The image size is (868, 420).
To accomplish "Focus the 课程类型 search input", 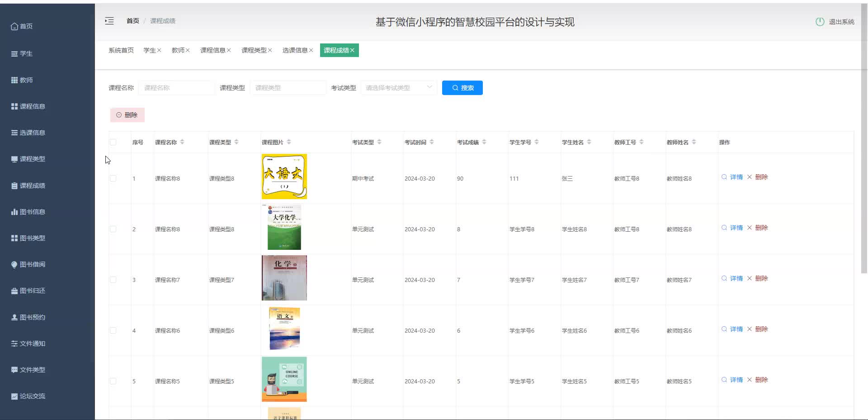I will click(x=288, y=88).
